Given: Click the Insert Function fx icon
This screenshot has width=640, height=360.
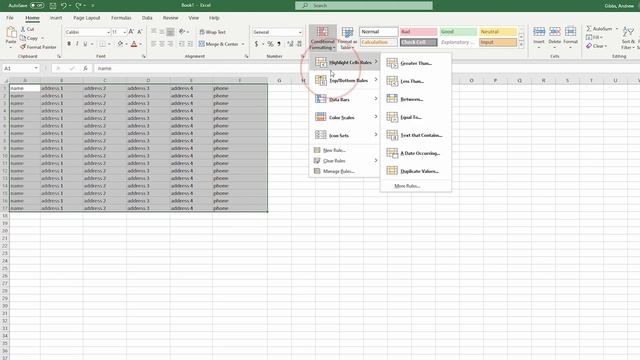Looking at the screenshot, I should click(85, 68).
